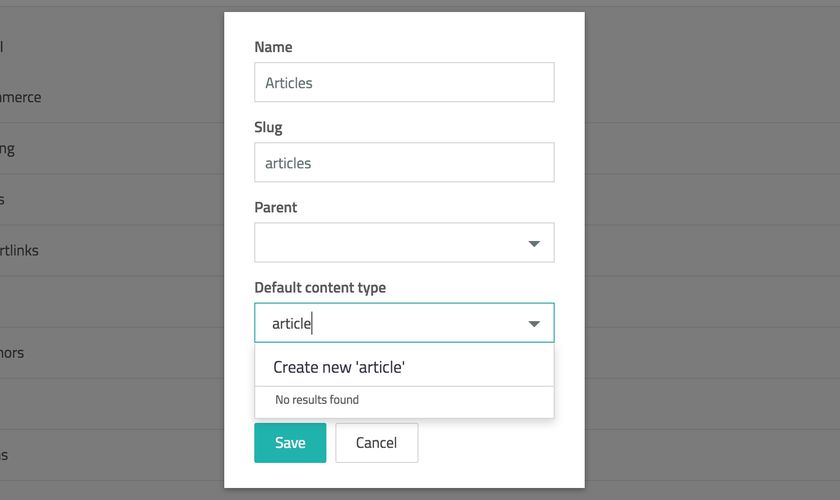Cancel the dialog
Viewport: 840px width, 500px height.
[x=376, y=443]
